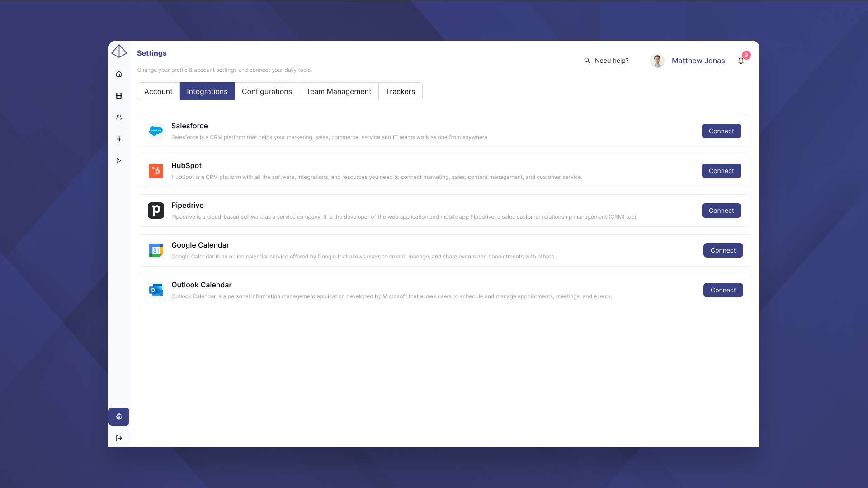This screenshot has height=488, width=868.
Task: Click the Pipedrive description text
Action: tap(404, 217)
